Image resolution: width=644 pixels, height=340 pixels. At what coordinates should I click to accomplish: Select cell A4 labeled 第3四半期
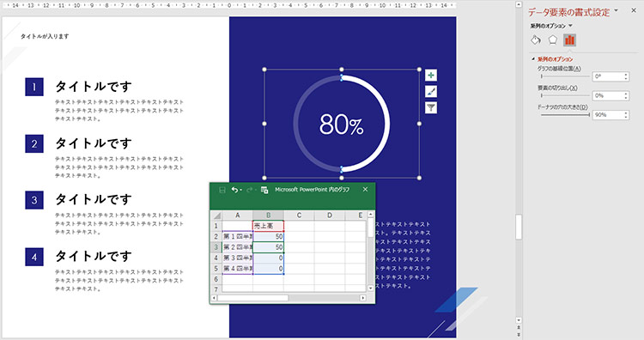click(237, 258)
